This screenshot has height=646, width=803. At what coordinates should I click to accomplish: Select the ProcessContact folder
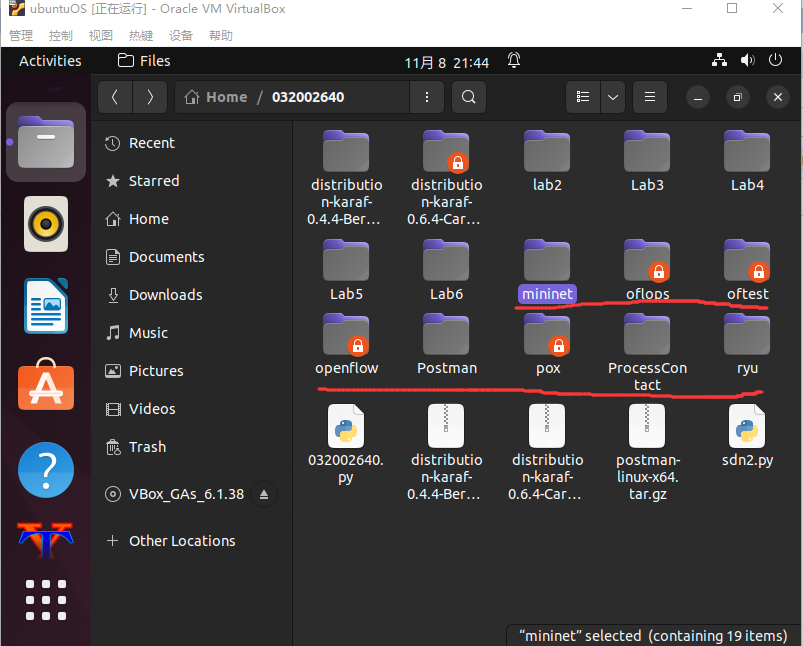pyautogui.click(x=647, y=353)
